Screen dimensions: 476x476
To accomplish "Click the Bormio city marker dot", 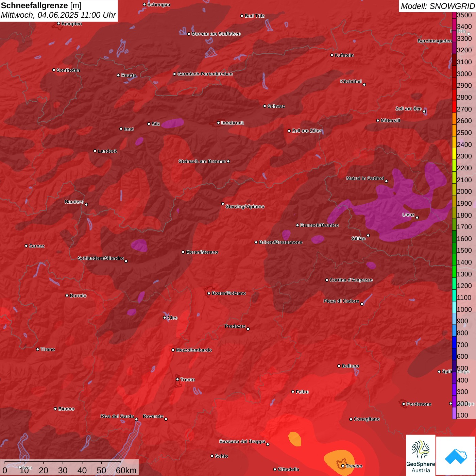I will click(67, 295).
